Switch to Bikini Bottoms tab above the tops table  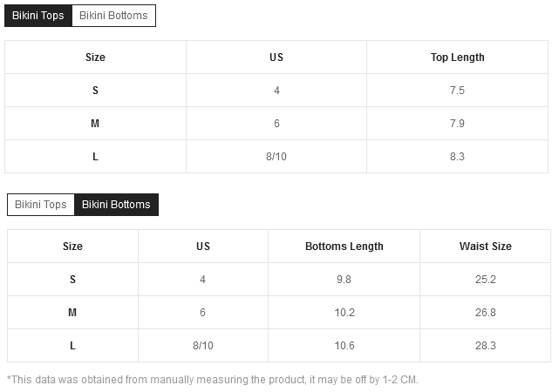(113, 16)
